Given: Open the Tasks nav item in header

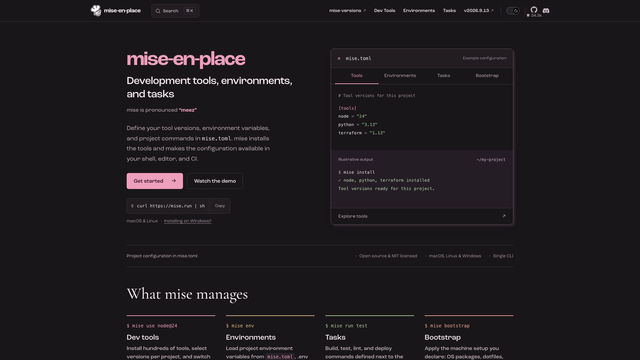Looking at the screenshot, I should 449,11.
